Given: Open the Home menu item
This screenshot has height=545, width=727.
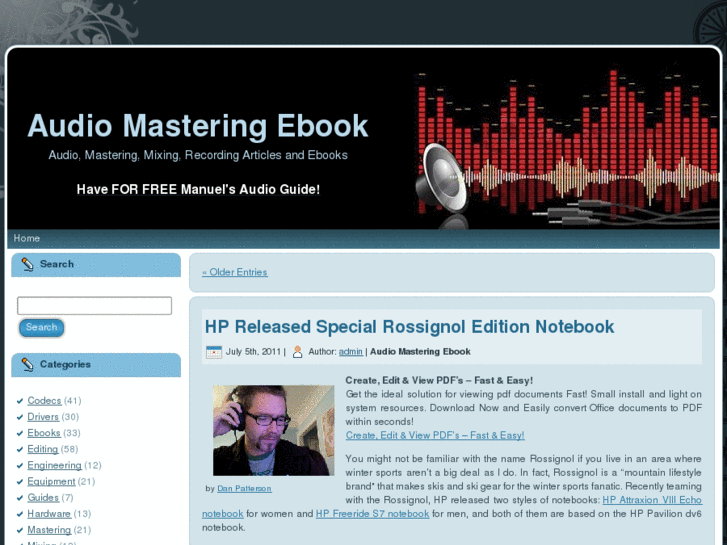Looking at the screenshot, I should [x=26, y=238].
